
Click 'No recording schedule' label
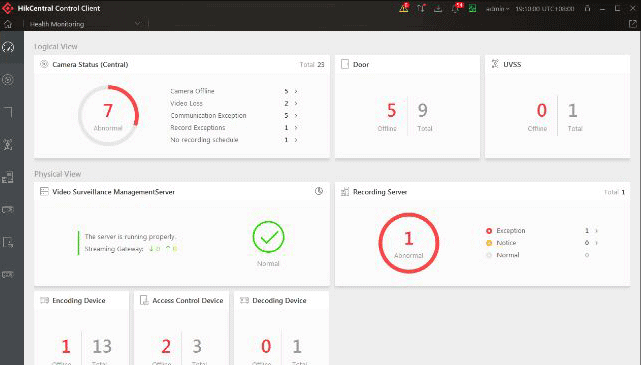204,140
